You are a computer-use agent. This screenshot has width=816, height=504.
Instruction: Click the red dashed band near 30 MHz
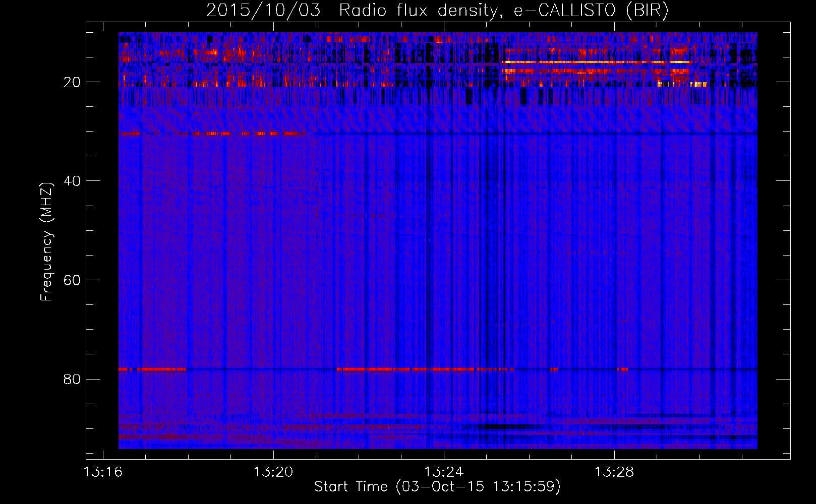pos(212,134)
